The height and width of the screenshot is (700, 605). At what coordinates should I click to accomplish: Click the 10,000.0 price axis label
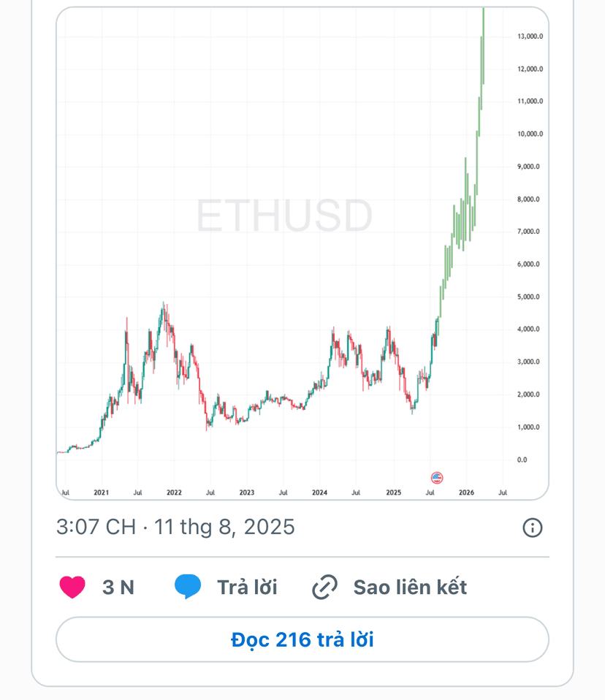[530, 134]
